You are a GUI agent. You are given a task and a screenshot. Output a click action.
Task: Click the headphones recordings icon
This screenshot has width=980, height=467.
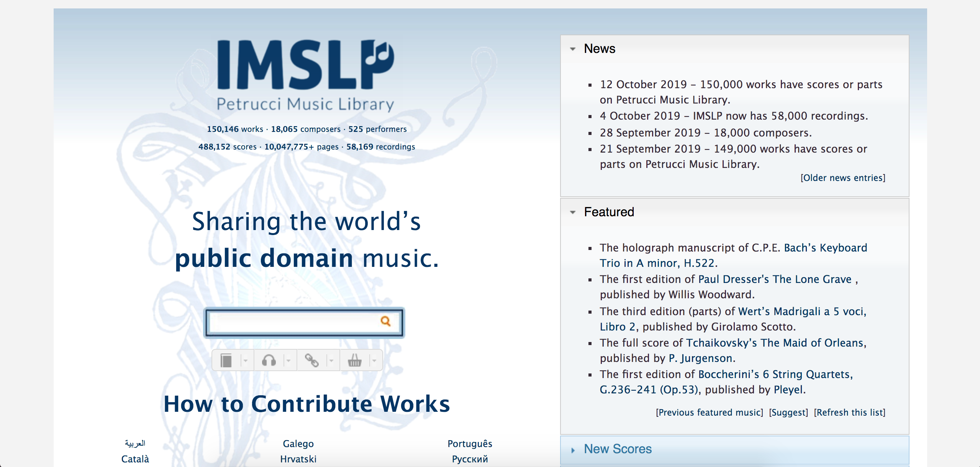pyautogui.click(x=269, y=360)
